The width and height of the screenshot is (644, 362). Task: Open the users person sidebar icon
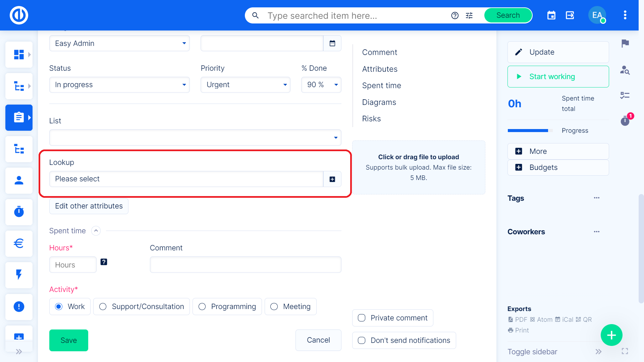[19, 181]
